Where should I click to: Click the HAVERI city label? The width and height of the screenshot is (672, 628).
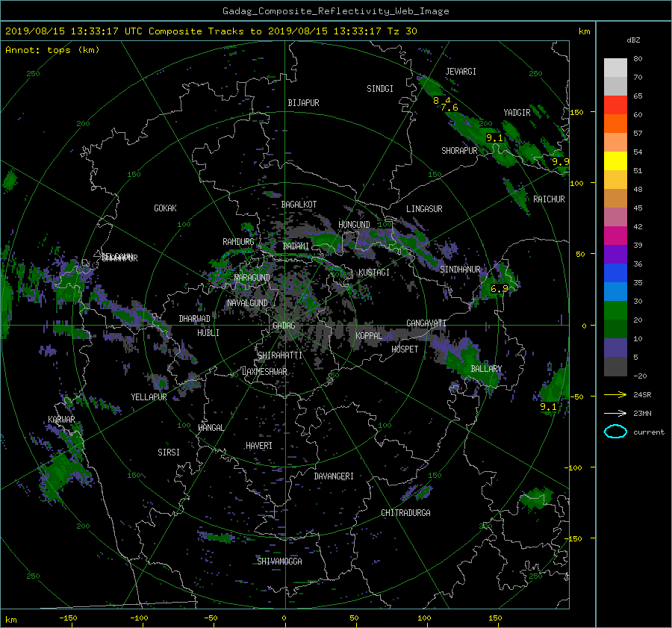tap(259, 446)
